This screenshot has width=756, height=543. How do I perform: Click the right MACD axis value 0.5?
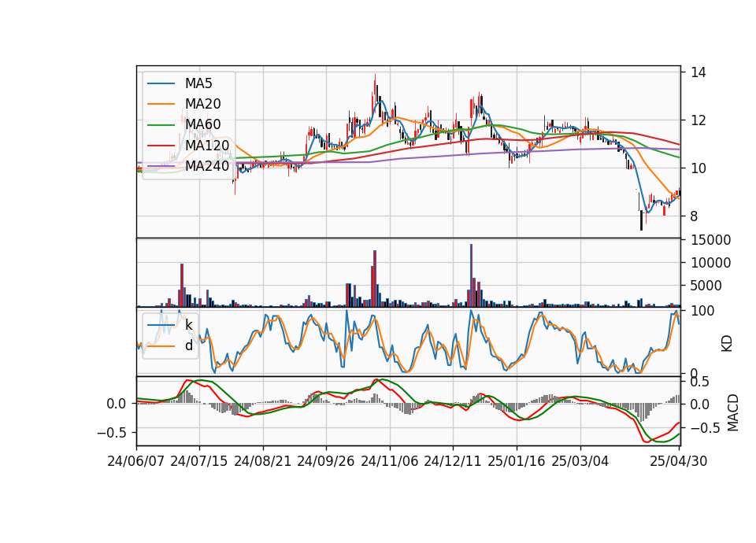(x=699, y=382)
